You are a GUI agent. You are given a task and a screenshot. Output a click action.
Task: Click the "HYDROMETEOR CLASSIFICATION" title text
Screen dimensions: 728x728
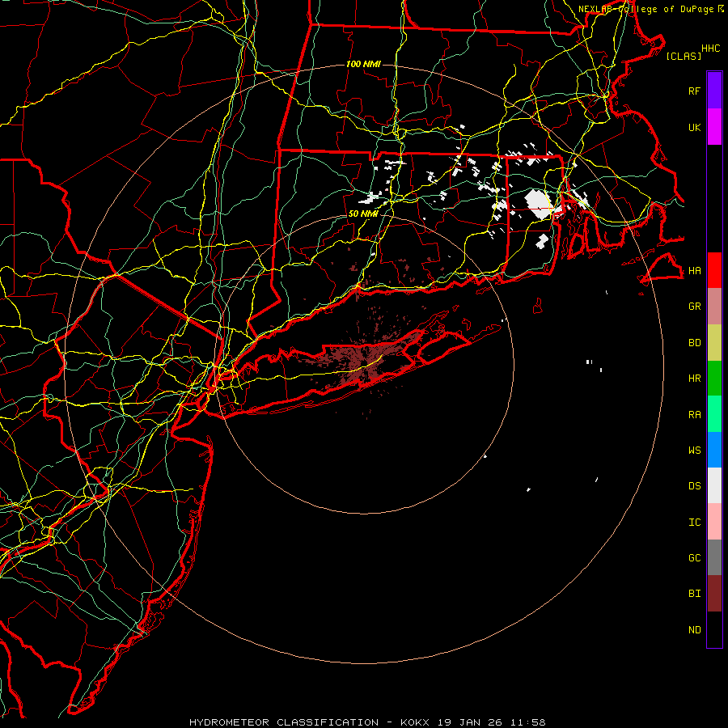pos(284,722)
